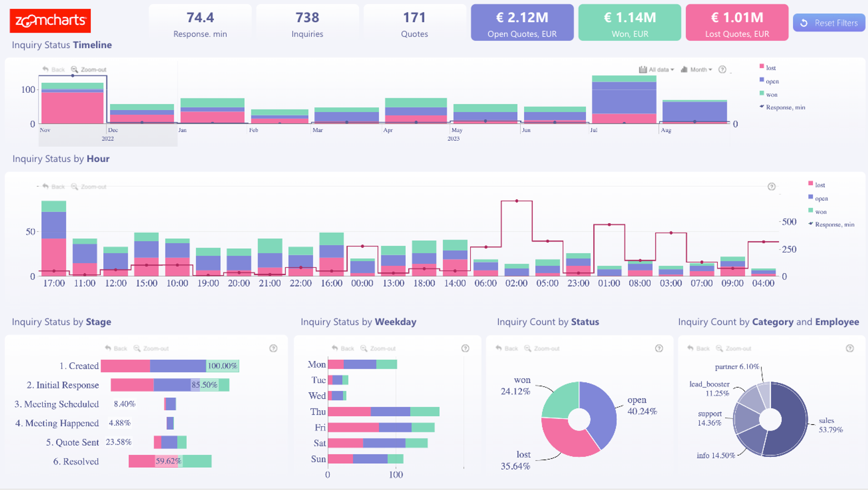Click the calendar icon on the timeline toolbar
868x490 pixels.
pos(644,69)
